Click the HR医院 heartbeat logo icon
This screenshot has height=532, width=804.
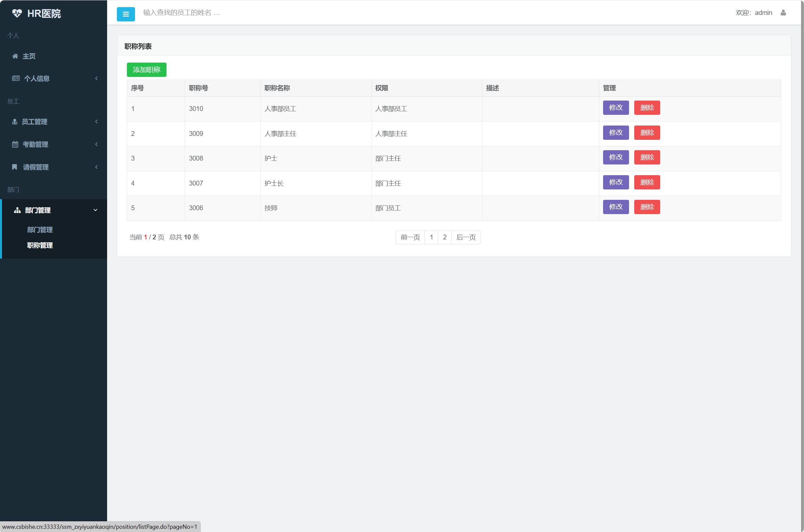coord(17,13)
